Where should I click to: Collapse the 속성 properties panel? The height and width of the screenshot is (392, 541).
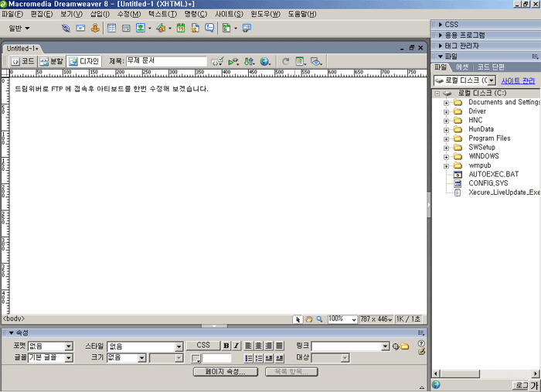click(x=12, y=333)
